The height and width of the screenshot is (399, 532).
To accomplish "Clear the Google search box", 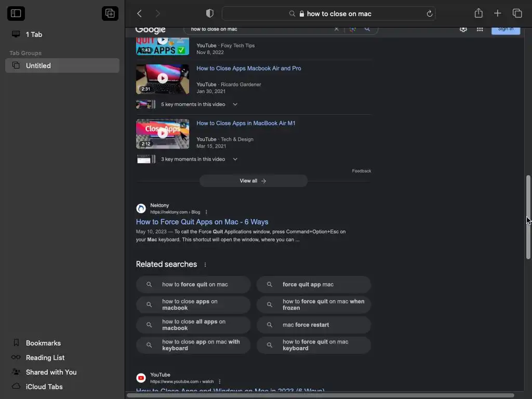I will coord(336,29).
